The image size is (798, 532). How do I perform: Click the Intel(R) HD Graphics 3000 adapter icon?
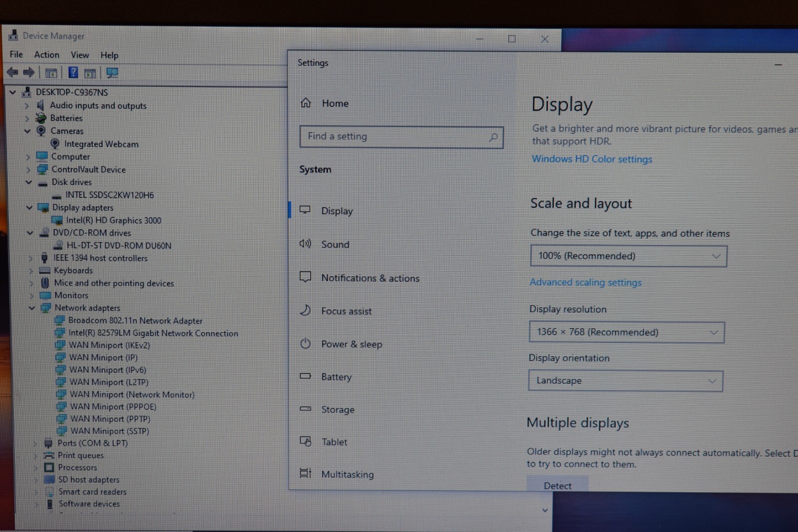57,220
